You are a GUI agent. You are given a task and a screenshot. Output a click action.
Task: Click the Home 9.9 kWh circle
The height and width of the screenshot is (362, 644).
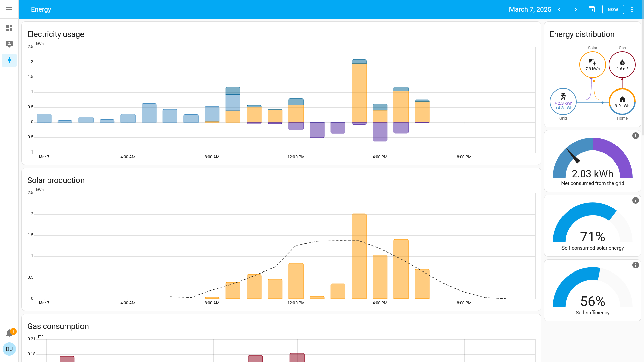(x=622, y=102)
